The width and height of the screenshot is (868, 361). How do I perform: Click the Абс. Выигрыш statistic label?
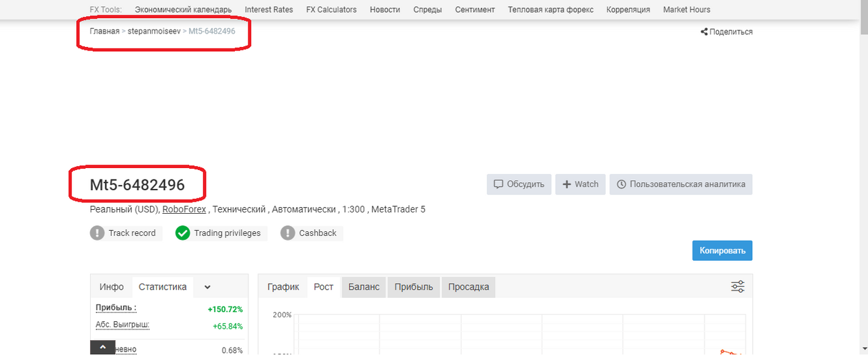click(122, 325)
